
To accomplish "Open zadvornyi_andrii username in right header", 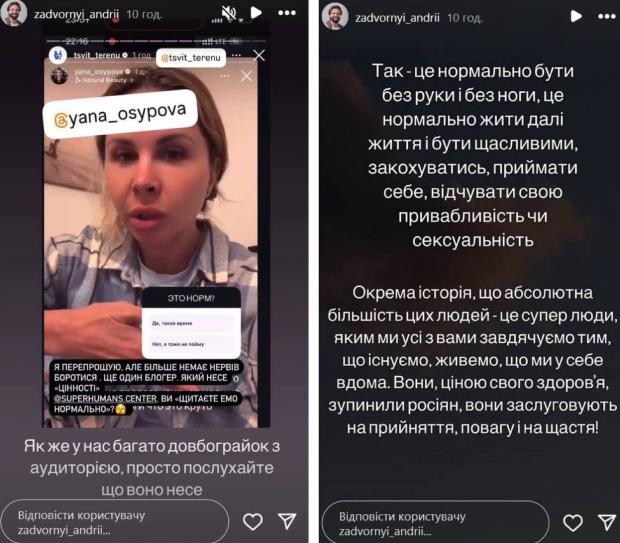I will click(397, 18).
